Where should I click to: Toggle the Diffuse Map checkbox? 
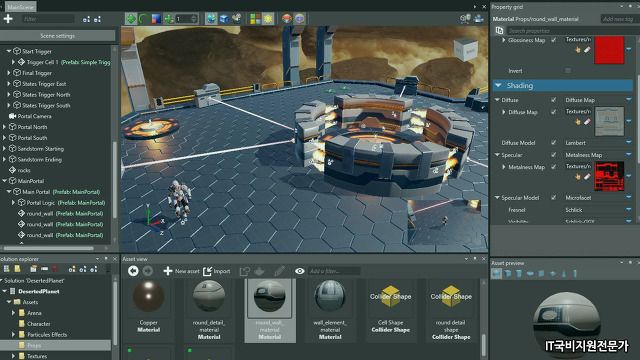point(553,112)
